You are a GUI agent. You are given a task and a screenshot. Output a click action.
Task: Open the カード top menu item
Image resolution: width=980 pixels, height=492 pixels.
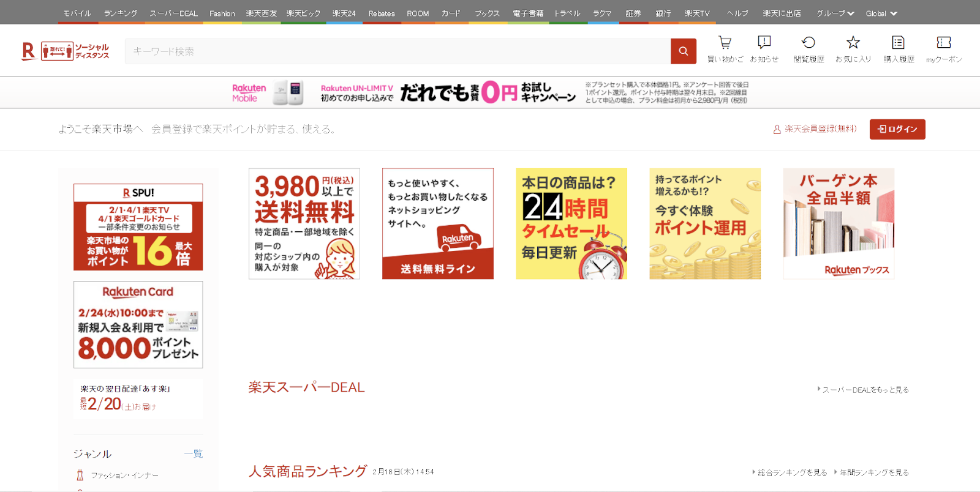pos(451,13)
